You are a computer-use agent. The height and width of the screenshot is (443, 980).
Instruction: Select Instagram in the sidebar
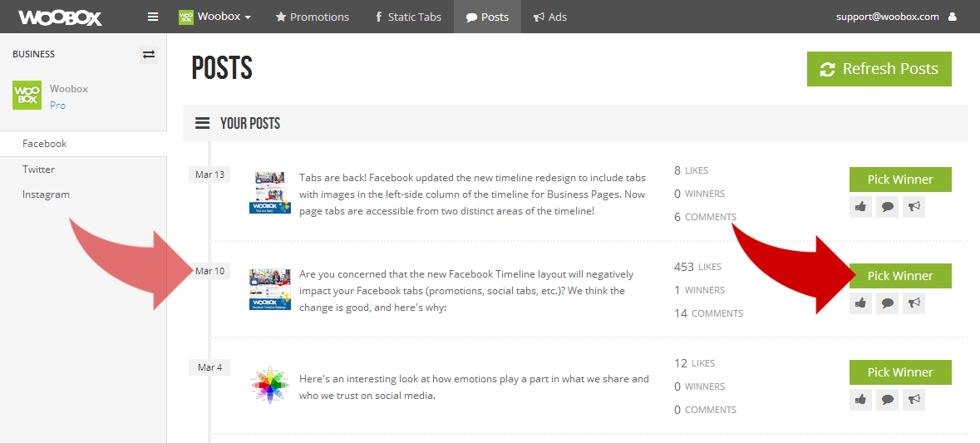pyautogui.click(x=46, y=194)
